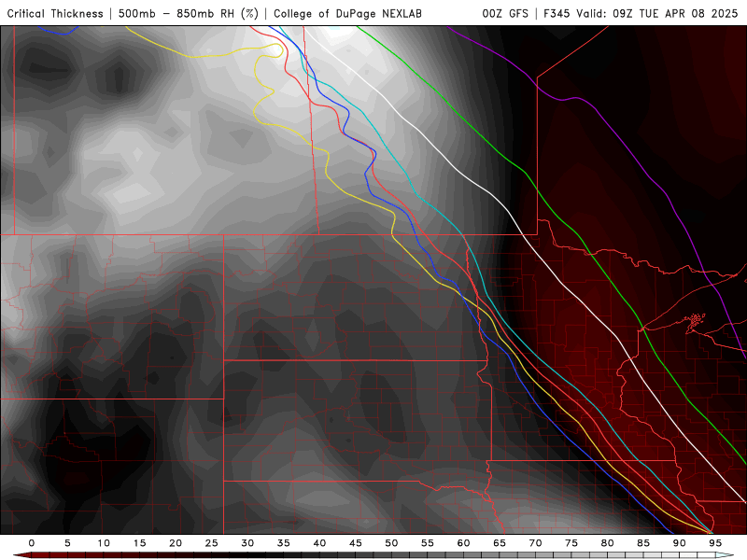Click the colorbar label "70"
Viewport: 747px width, 560px height.
tap(535, 543)
